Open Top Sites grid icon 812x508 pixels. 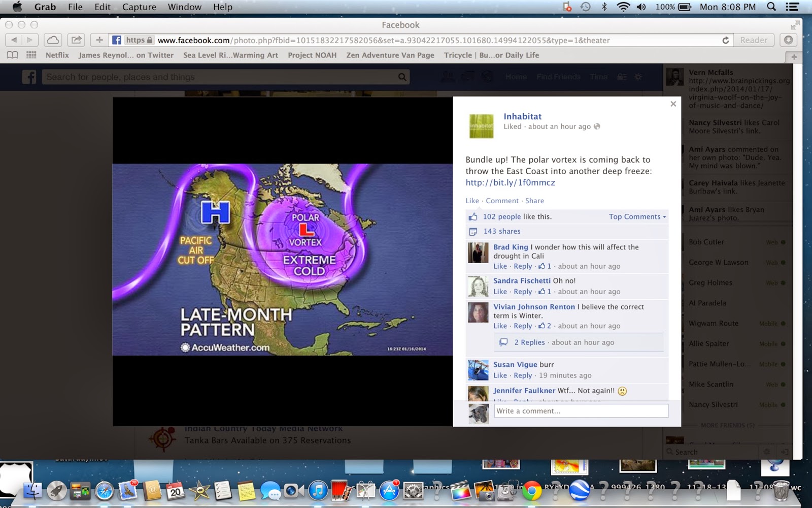pos(31,55)
